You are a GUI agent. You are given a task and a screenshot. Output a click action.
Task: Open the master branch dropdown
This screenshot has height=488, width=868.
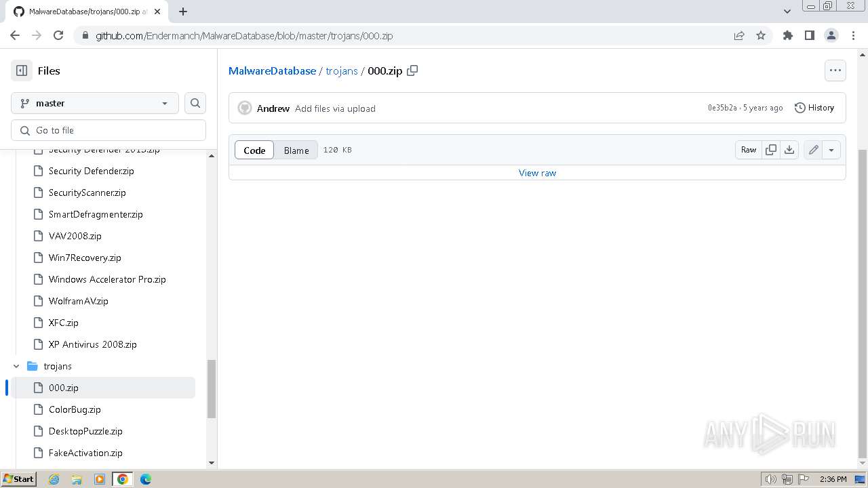[x=95, y=103]
